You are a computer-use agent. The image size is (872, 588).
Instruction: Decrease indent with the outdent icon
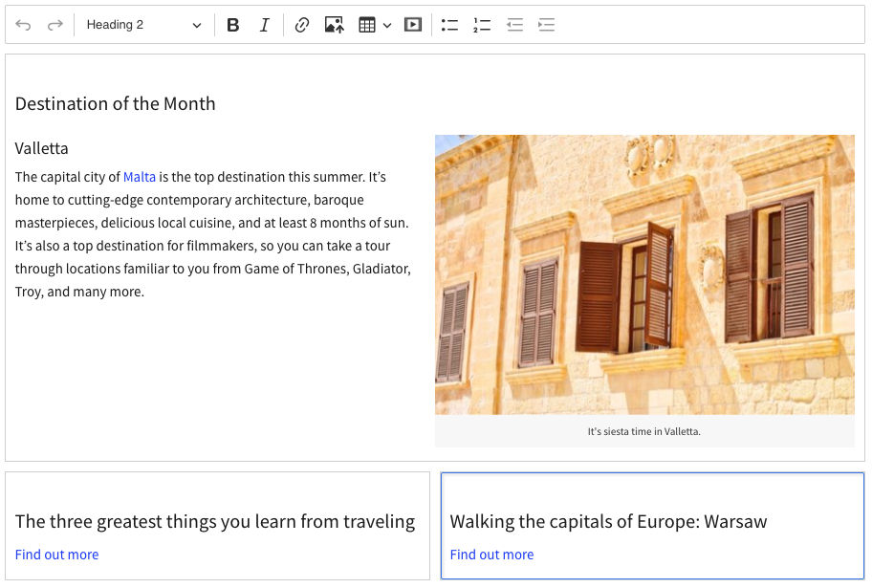(x=514, y=25)
